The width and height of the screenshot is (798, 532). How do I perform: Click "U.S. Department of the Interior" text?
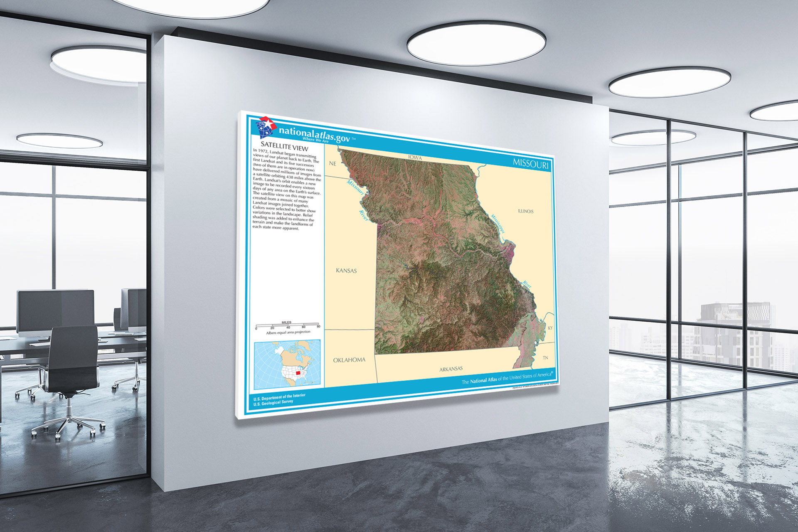(x=279, y=397)
